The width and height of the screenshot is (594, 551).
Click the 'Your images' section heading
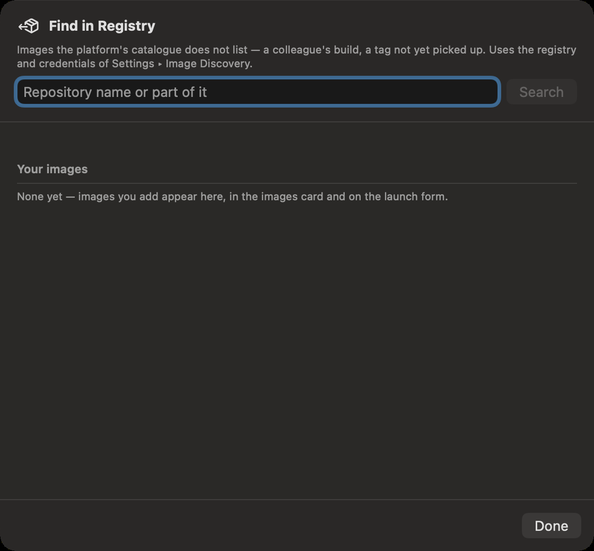point(52,169)
